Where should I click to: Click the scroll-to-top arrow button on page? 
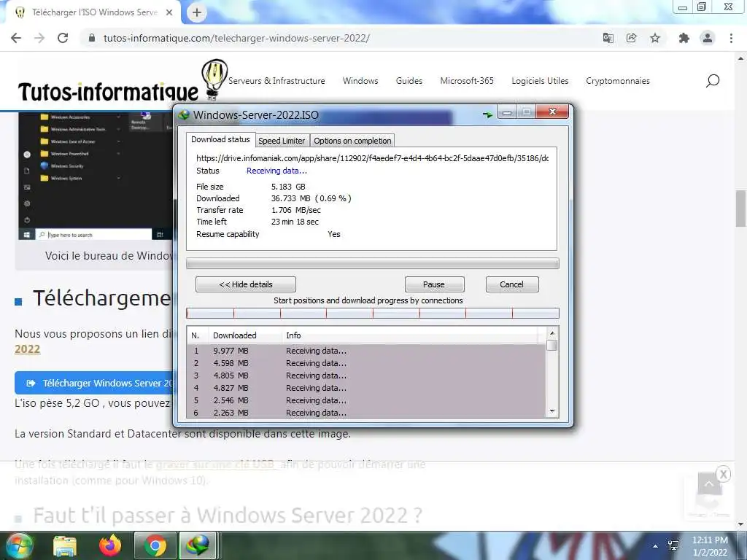point(709,484)
